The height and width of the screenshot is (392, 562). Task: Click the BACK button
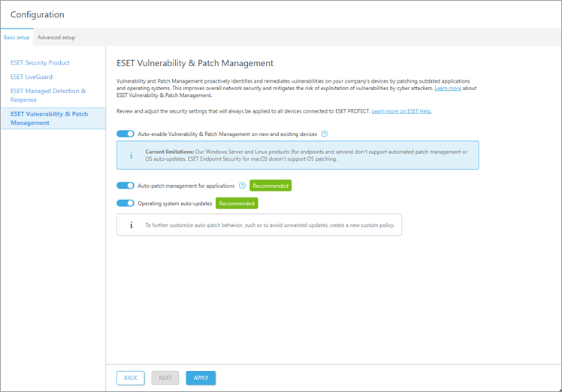point(131,378)
